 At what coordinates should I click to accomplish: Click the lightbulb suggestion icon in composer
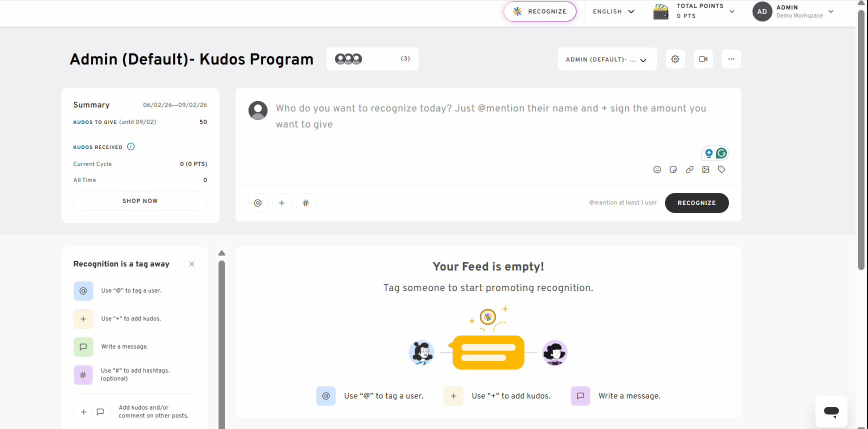[708, 153]
